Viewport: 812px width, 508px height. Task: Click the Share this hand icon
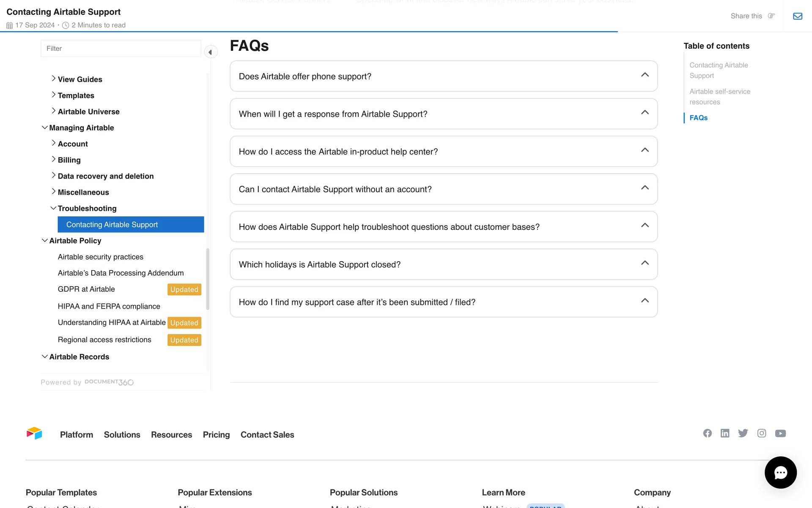click(x=771, y=16)
